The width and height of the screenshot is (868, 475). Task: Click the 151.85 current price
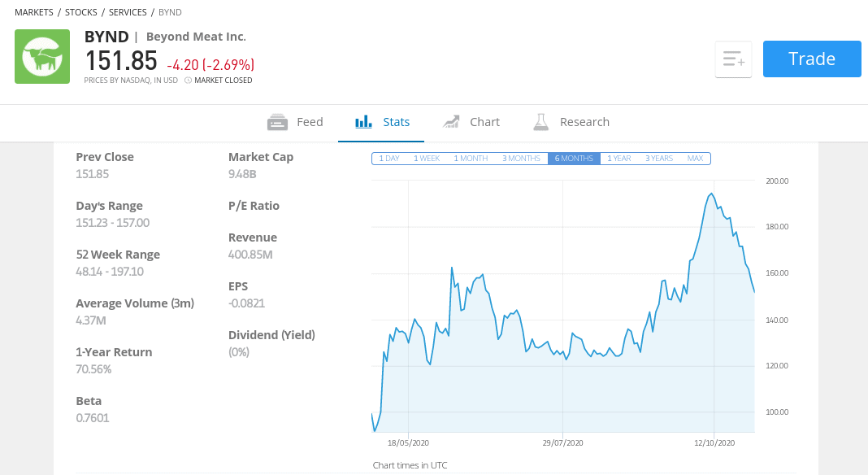click(x=120, y=60)
